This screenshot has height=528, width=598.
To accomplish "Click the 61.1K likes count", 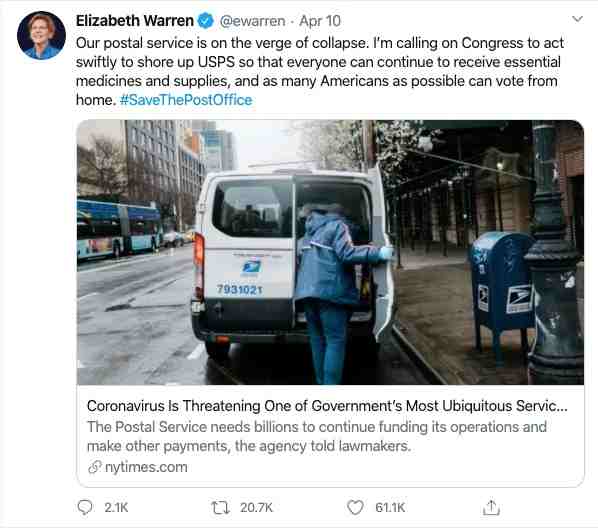I will click(x=390, y=508).
